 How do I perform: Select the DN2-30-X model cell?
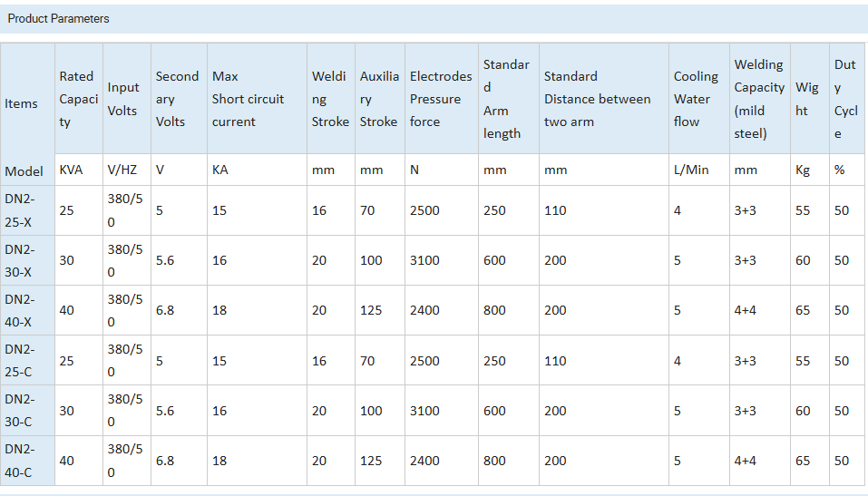click(28, 260)
